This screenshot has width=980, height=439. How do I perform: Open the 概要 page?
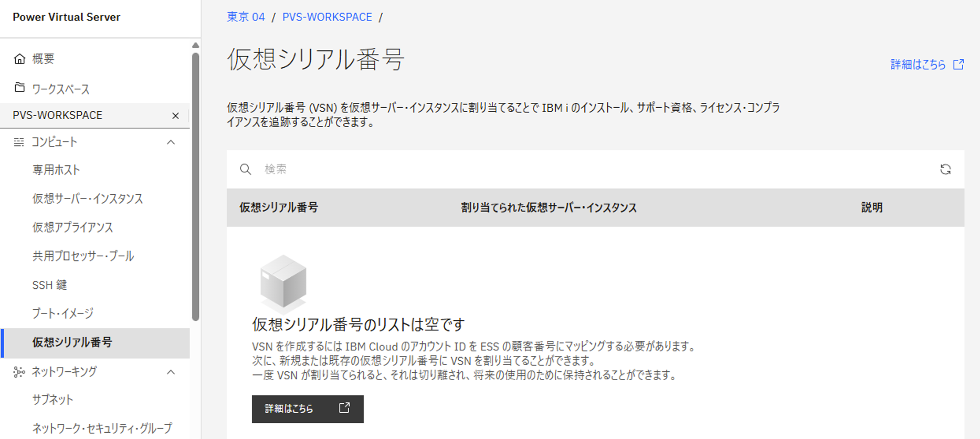pos(43,58)
